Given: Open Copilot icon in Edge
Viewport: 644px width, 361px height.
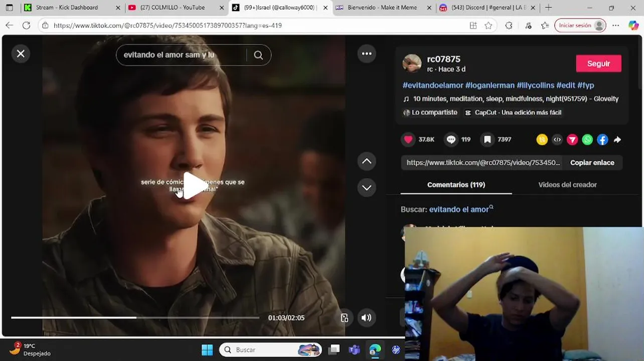Looking at the screenshot, I should [633, 25].
